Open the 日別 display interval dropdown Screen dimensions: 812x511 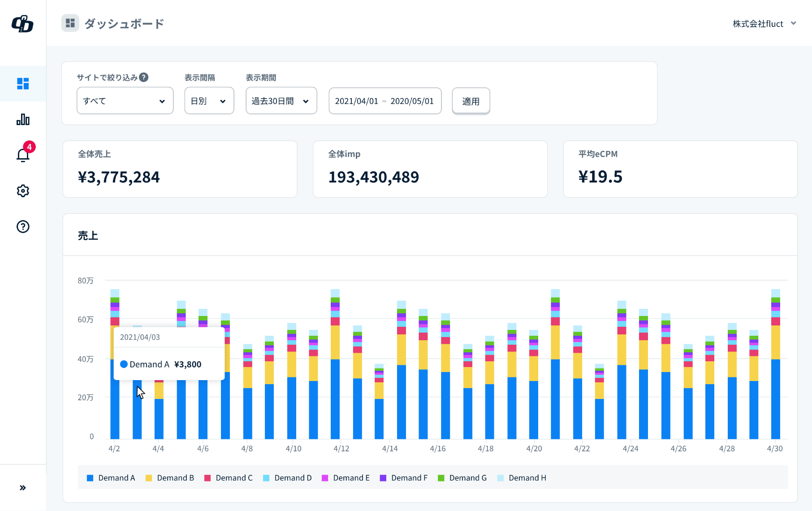pos(209,101)
